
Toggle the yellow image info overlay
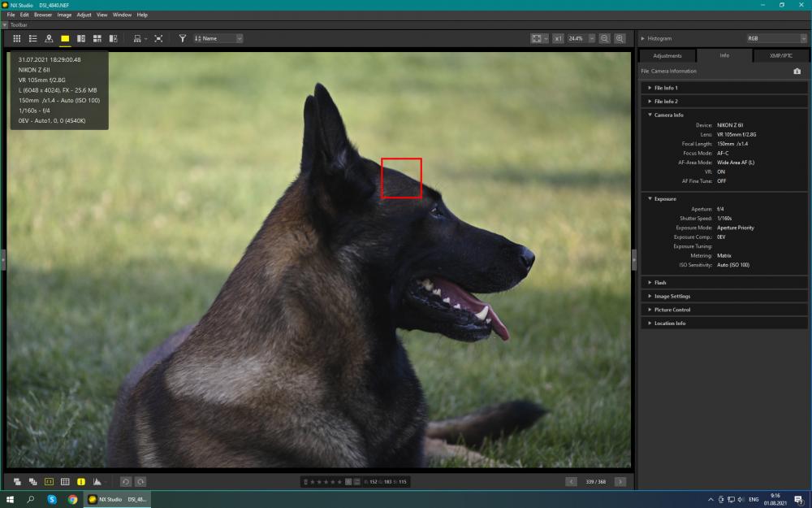(80, 481)
